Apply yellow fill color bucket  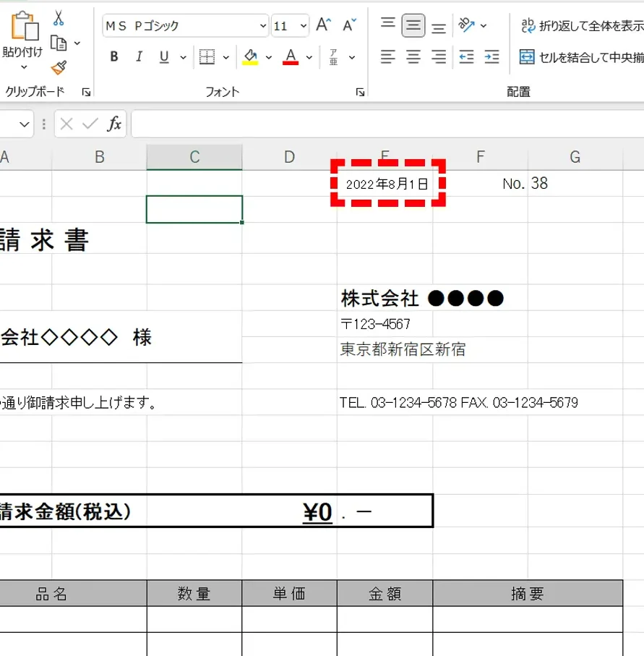tap(250, 57)
